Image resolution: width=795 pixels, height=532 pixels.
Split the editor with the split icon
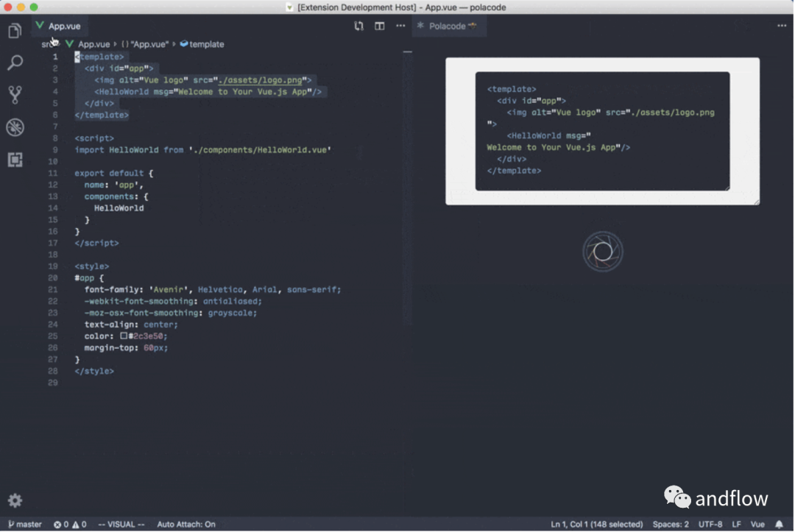pos(379,26)
